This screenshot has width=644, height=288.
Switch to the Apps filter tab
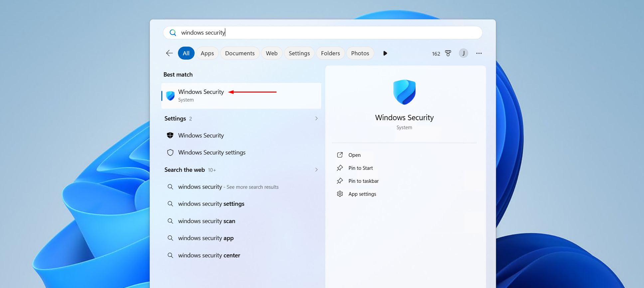point(207,53)
